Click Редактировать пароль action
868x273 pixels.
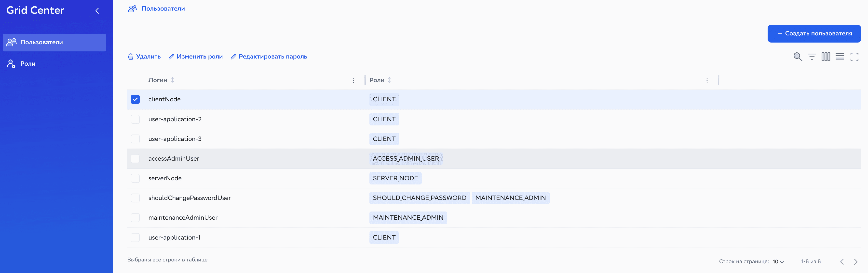click(269, 57)
